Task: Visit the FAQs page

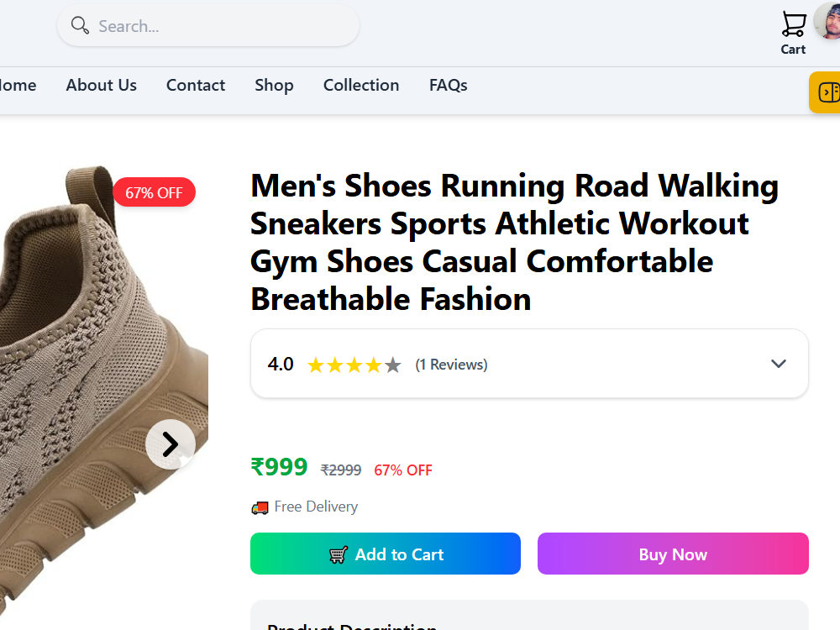Action: 448,85
